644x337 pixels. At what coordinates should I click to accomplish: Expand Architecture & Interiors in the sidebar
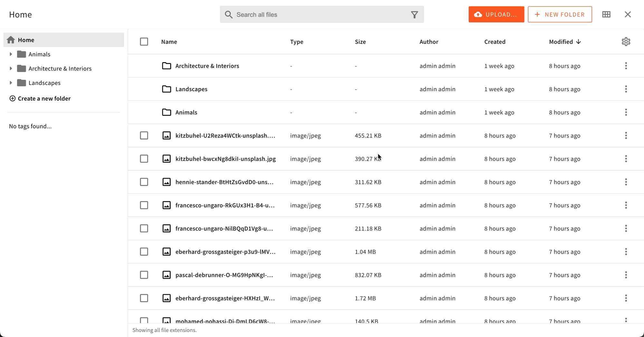point(11,68)
